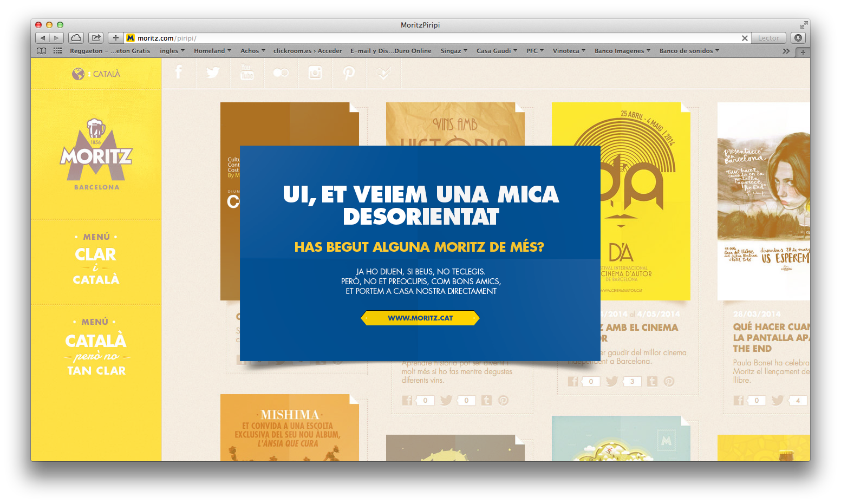Stop loading with the address bar X
The height and width of the screenshot is (504, 841).
click(745, 38)
